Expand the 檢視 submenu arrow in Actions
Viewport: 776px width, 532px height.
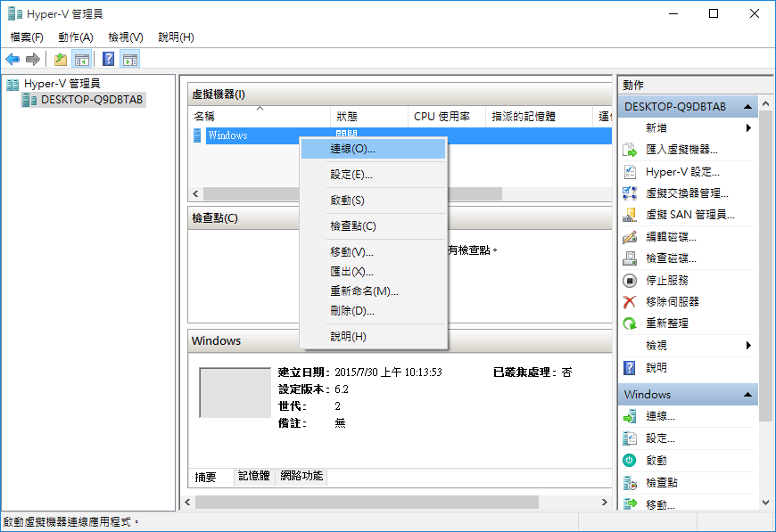(748, 345)
